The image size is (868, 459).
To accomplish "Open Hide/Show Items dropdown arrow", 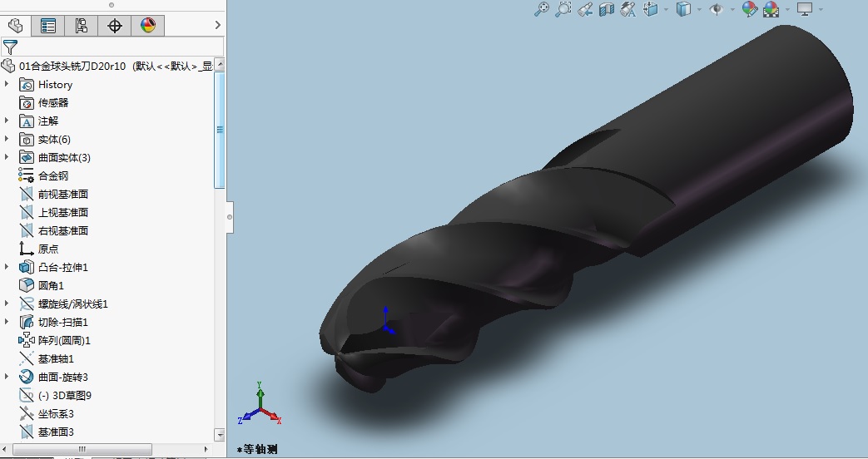I will coord(732,9).
